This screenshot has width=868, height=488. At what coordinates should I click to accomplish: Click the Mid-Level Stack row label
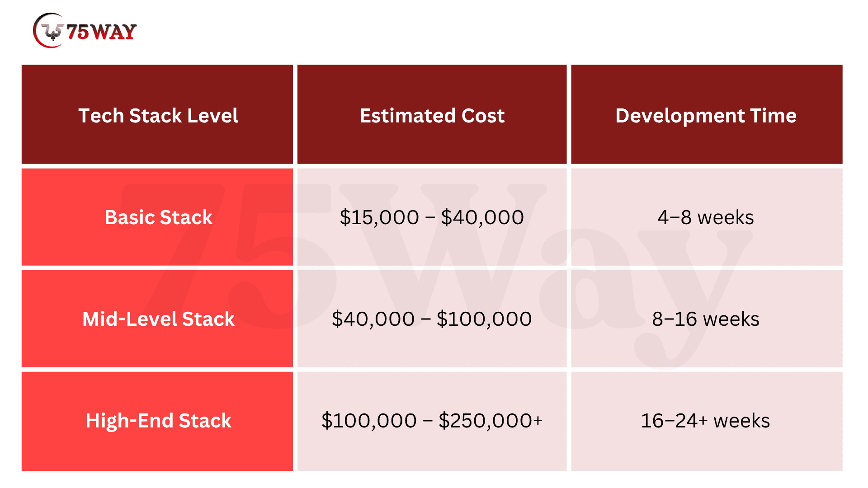click(158, 319)
